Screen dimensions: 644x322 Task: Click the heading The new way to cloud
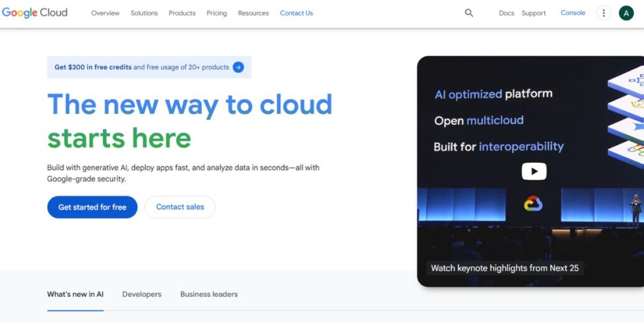tap(190, 104)
